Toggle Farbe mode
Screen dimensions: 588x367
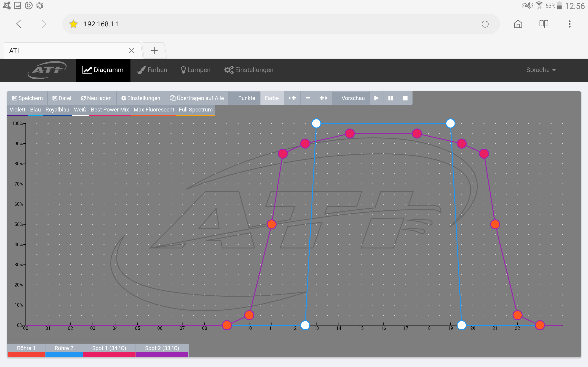pos(272,98)
